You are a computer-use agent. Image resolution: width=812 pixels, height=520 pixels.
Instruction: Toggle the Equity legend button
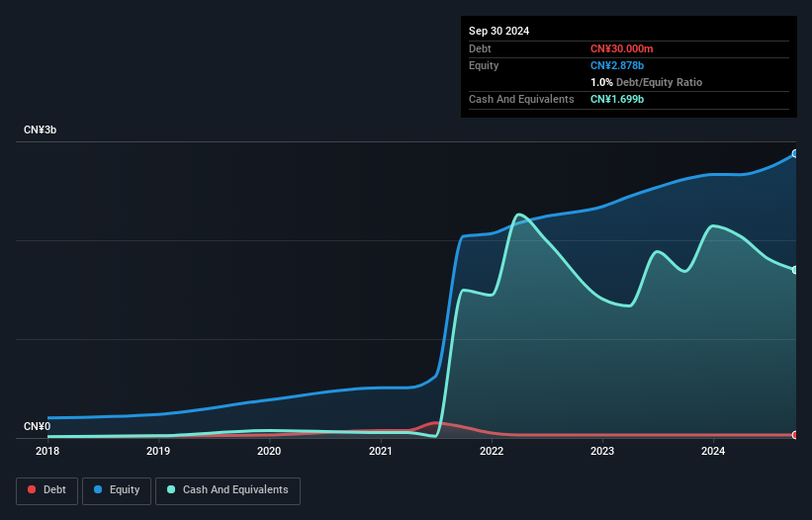point(117,490)
